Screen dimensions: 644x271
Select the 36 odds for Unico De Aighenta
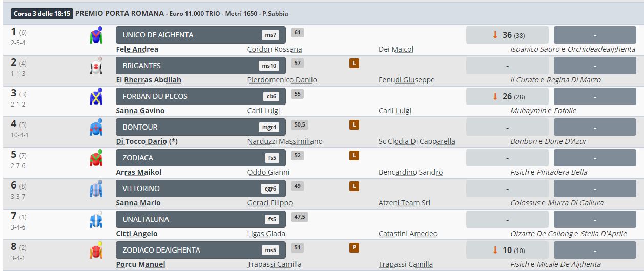pos(507,35)
